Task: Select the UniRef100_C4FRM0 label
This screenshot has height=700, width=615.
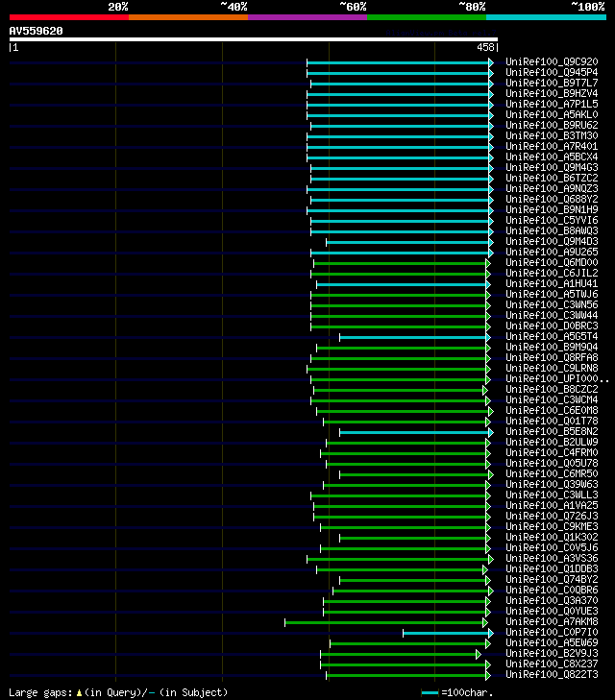Action: pyautogui.click(x=552, y=452)
